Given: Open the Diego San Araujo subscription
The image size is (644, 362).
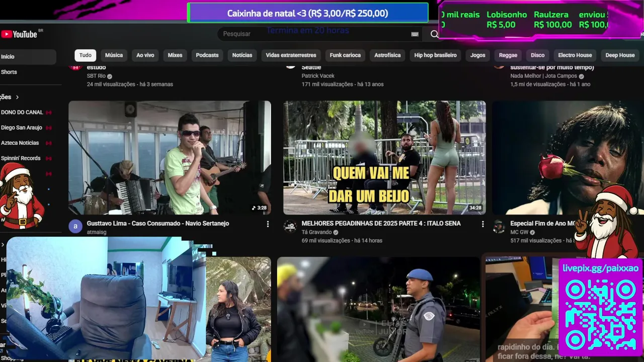Looking at the screenshot, I should click(22, 128).
